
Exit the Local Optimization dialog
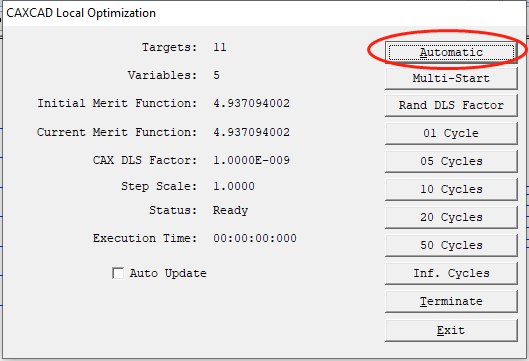451,330
